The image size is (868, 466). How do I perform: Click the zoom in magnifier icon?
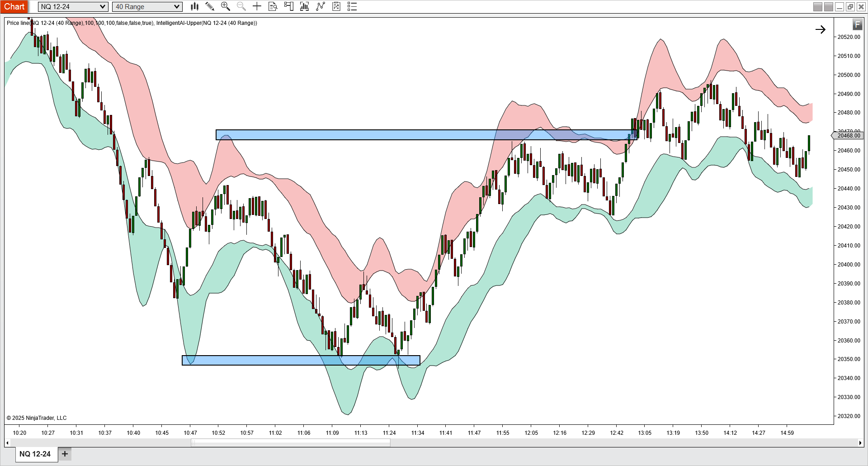(225, 6)
